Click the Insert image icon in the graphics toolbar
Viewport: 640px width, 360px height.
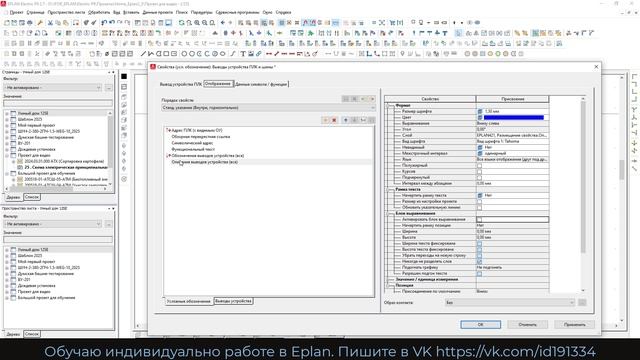pos(251,53)
